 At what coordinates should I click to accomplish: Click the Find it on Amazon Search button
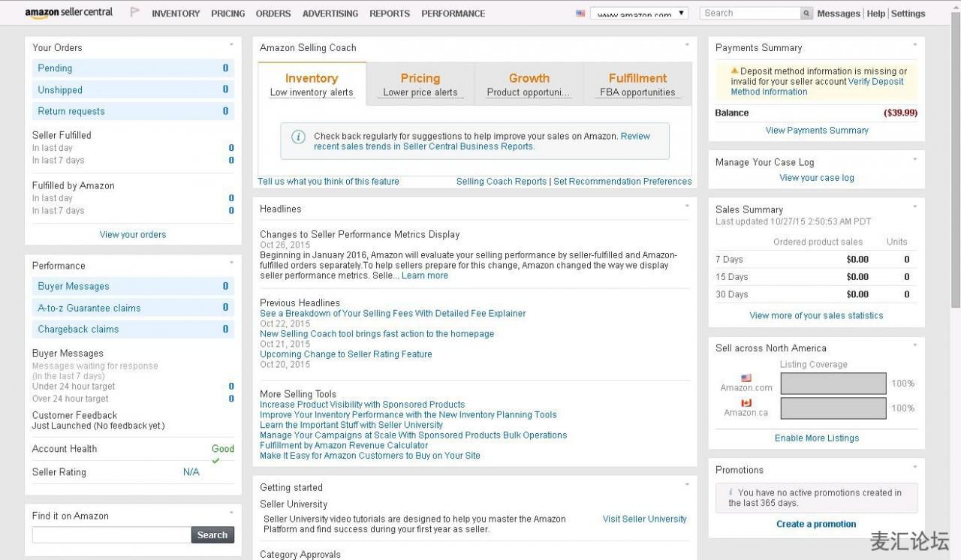coord(212,535)
